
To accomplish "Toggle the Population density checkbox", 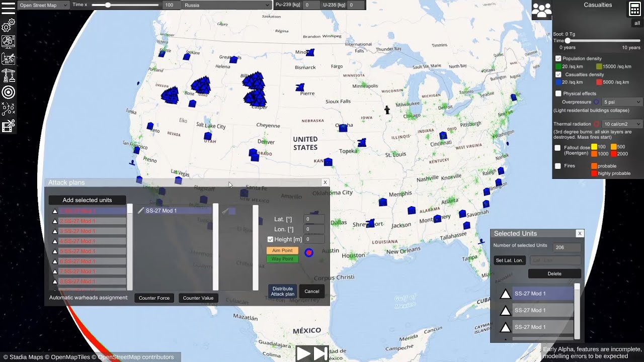I will (558, 59).
